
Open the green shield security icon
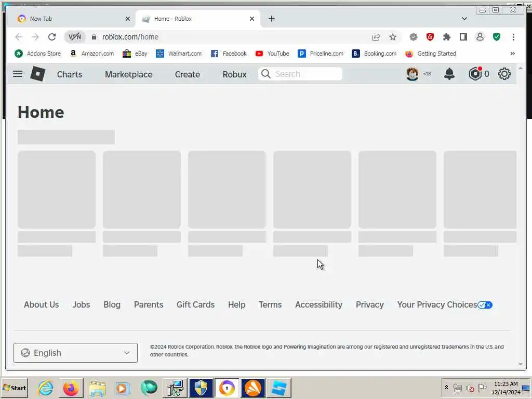tap(496, 37)
